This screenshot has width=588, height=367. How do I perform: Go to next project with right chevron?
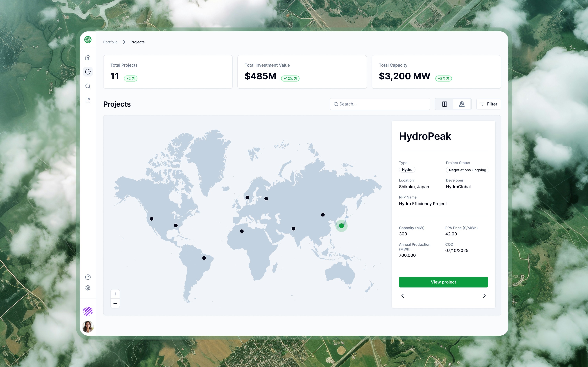(x=484, y=296)
